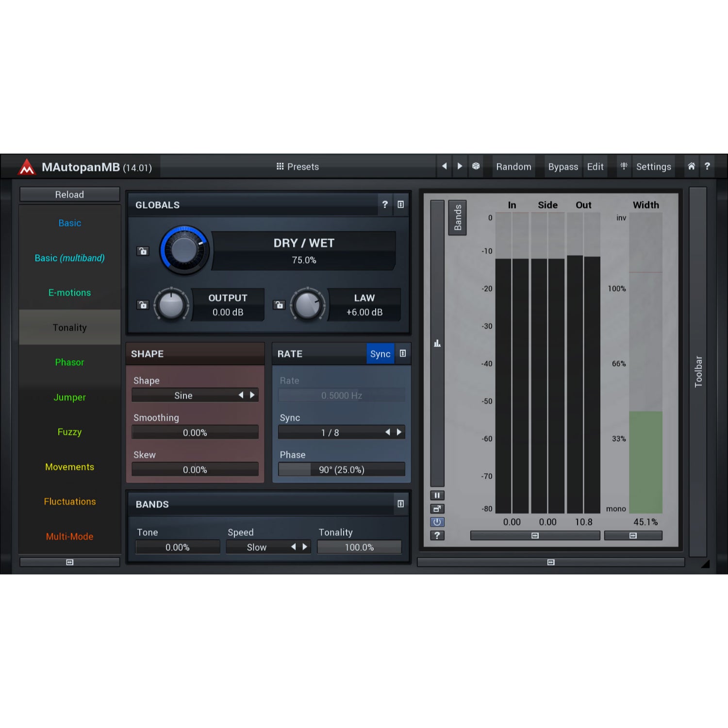Click the MeldaProduction logo icon
This screenshot has height=728, width=728.
point(27,167)
